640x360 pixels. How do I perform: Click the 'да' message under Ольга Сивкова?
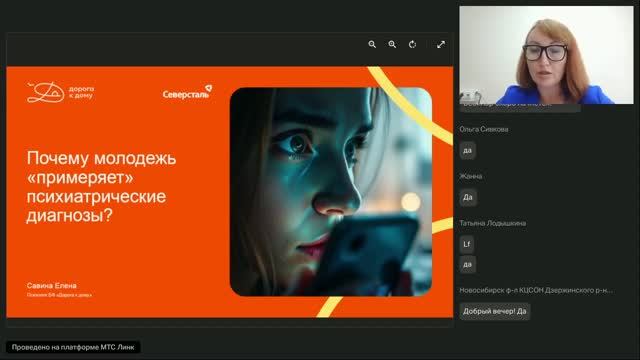[467, 150]
